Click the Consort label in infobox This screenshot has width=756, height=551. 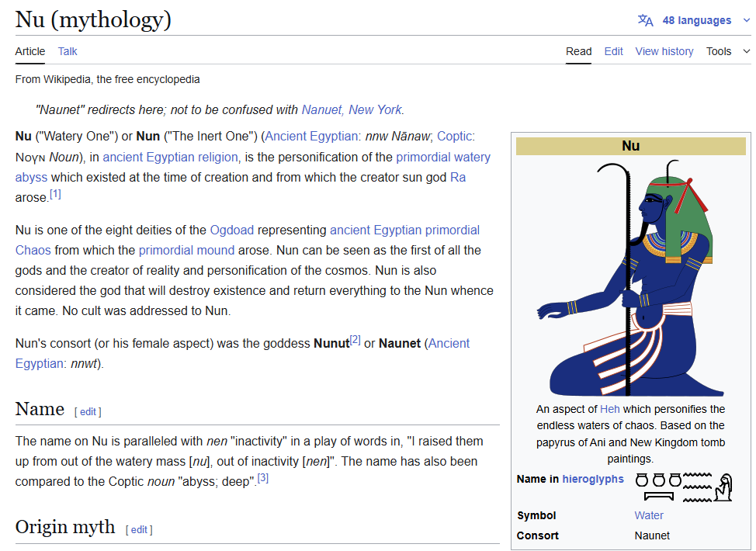point(538,535)
